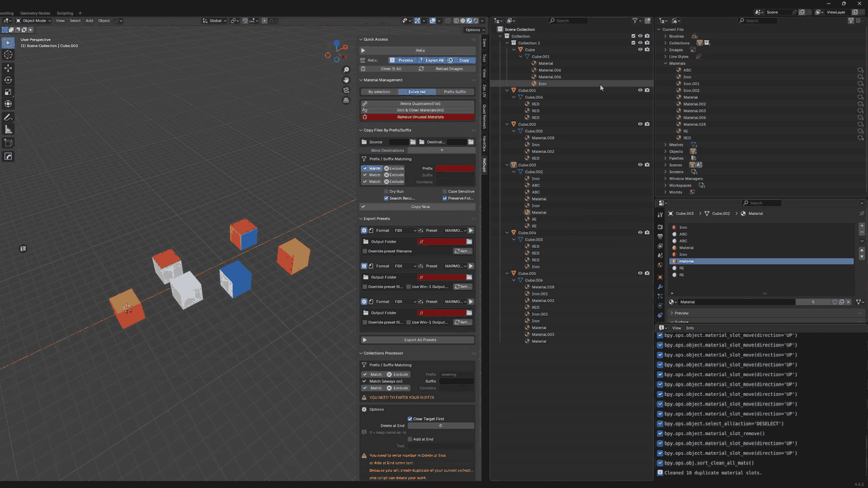The width and height of the screenshot is (868, 488).
Task: Expand the Meshes entry in Current File
Action: tap(665, 144)
